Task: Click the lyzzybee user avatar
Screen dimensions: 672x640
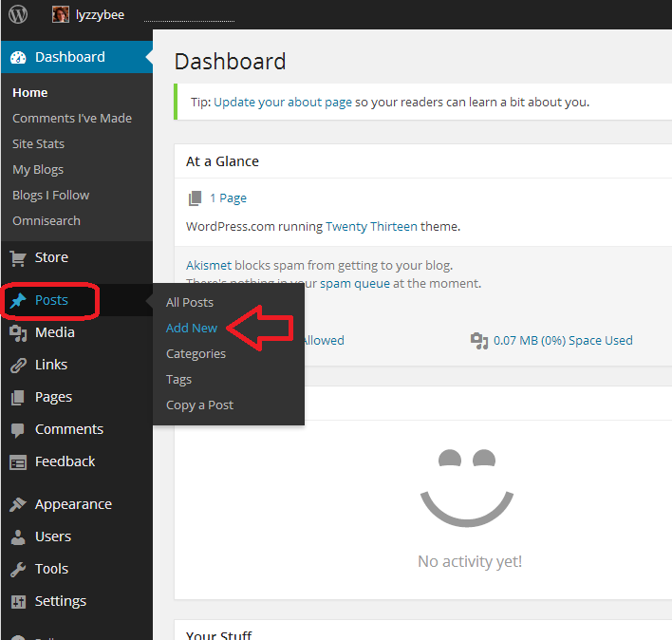Action: click(61, 15)
